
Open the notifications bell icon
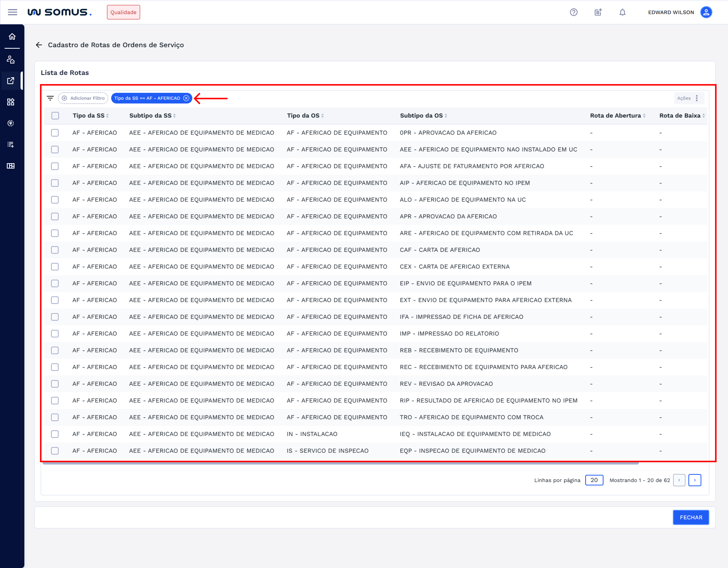tap(622, 12)
